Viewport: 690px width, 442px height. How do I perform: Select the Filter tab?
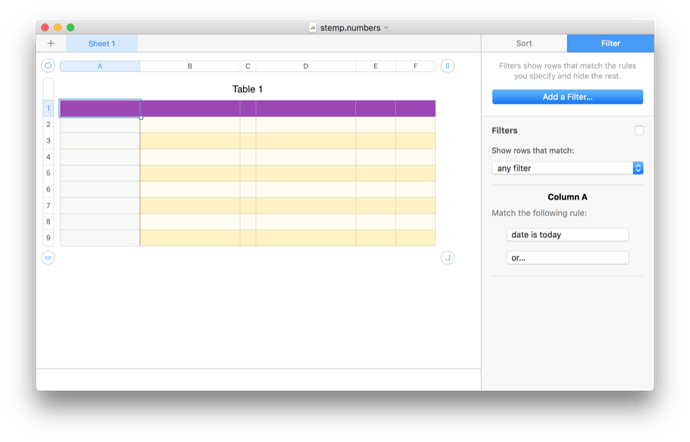pyautogui.click(x=610, y=44)
